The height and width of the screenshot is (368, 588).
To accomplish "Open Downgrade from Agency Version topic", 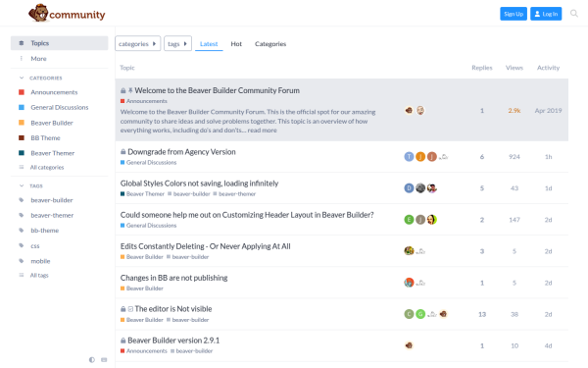I will [181, 152].
